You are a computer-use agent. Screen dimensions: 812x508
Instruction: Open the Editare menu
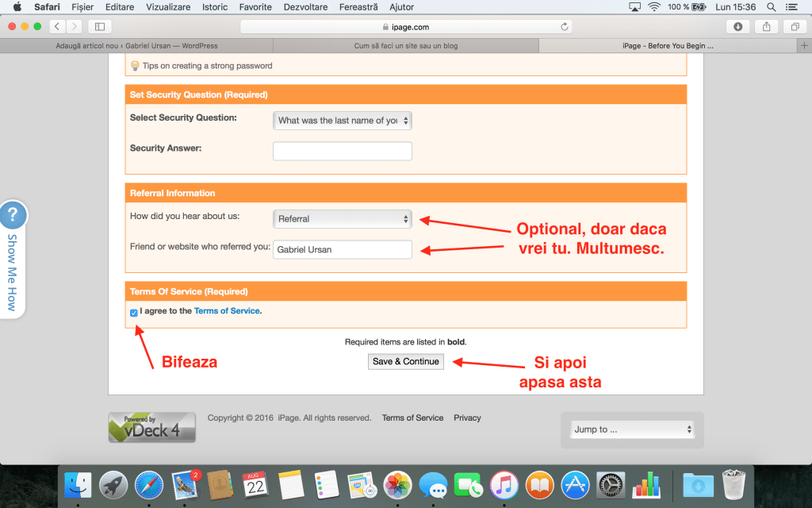[120, 6]
